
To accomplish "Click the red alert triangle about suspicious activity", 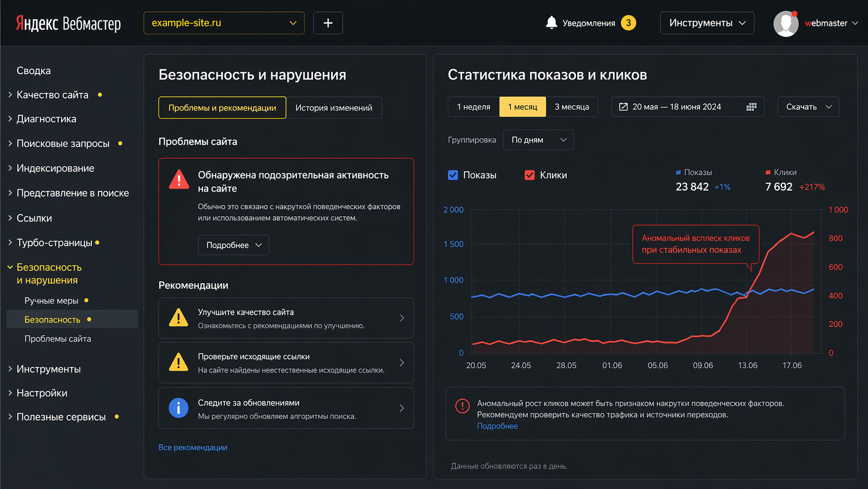I will click(x=179, y=179).
